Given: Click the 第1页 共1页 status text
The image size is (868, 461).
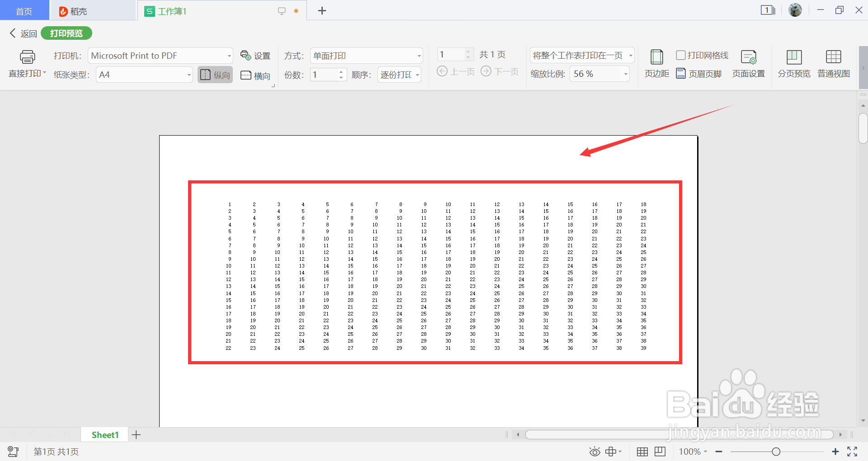Looking at the screenshot, I should tap(57, 452).
